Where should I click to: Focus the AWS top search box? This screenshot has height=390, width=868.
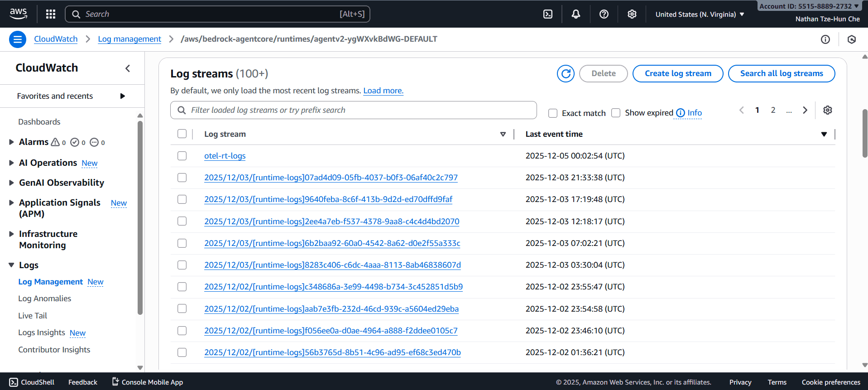[x=218, y=14]
